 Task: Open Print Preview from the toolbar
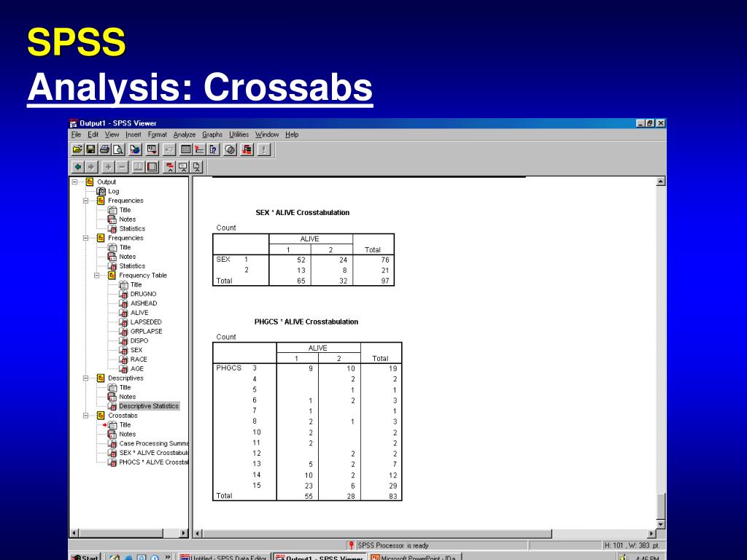118,149
